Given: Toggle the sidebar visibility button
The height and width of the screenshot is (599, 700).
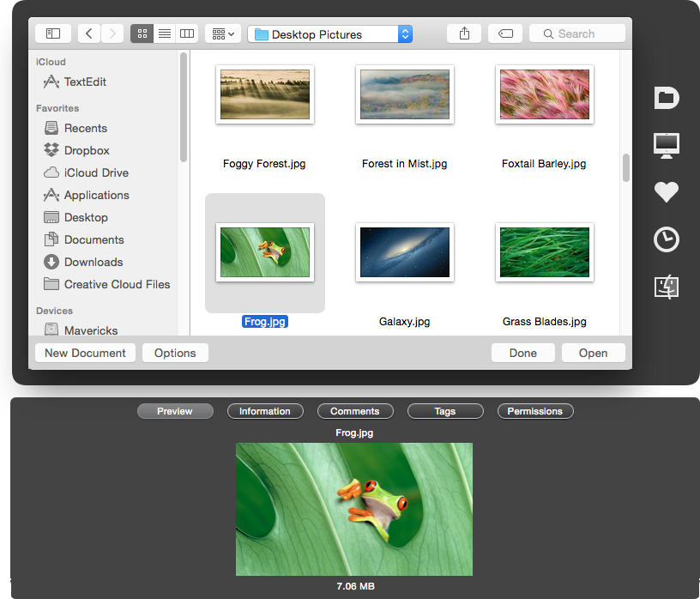Looking at the screenshot, I should (53, 33).
